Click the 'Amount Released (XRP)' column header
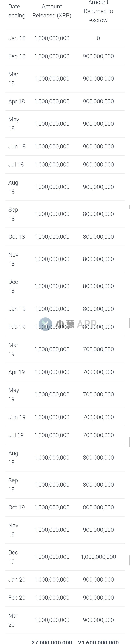 click(52, 11)
